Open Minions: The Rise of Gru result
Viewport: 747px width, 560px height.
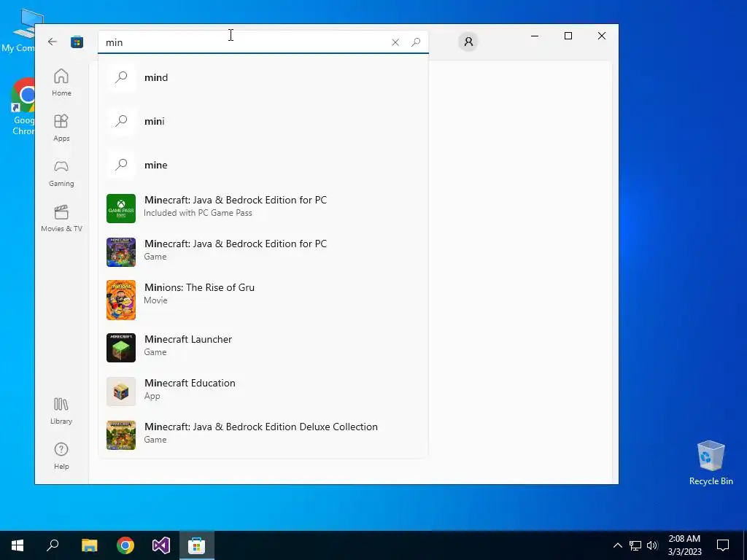pyautogui.click(x=263, y=300)
